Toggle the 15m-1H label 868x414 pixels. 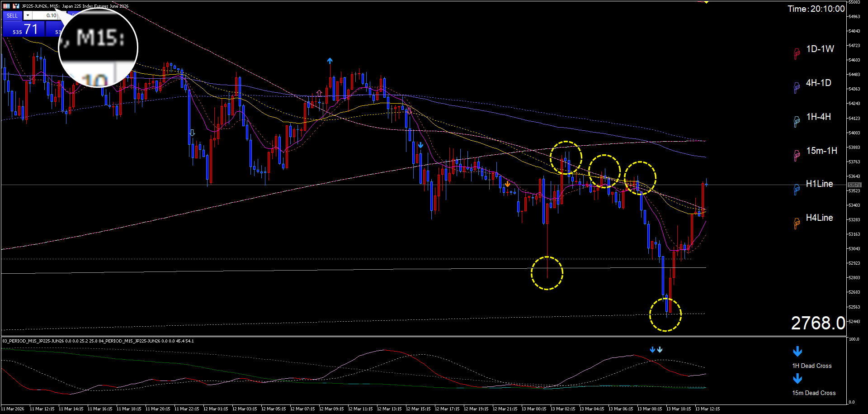pyautogui.click(x=821, y=151)
